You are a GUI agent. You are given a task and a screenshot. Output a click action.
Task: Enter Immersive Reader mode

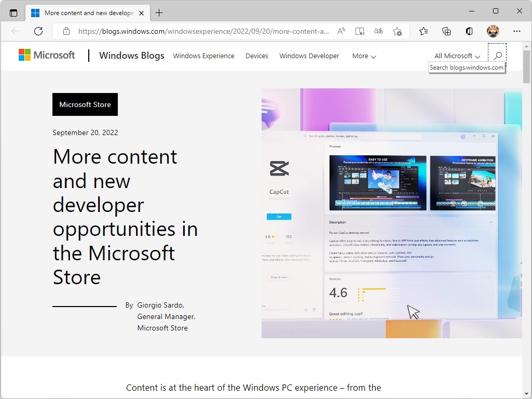(x=360, y=31)
